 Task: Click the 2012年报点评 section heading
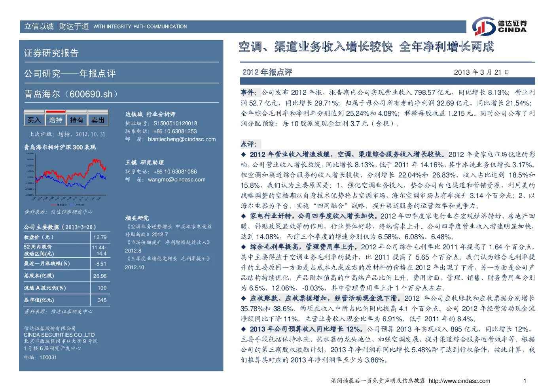pos(267,72)
